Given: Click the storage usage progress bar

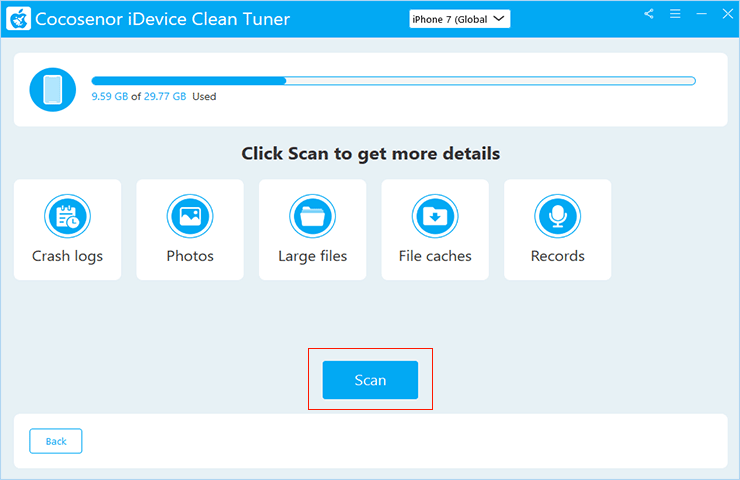Looking at the screenshot, I should pyautogui.click(x=393, y=81).
